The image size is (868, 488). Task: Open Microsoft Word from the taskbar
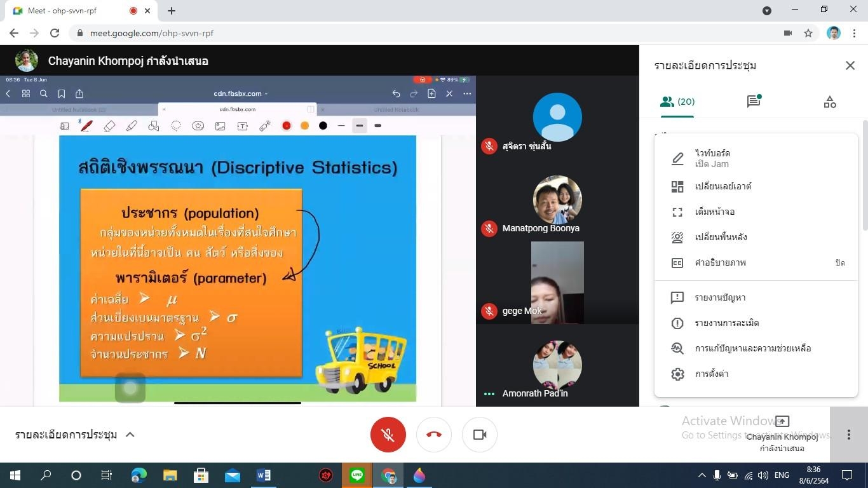(x=264, y=475)
